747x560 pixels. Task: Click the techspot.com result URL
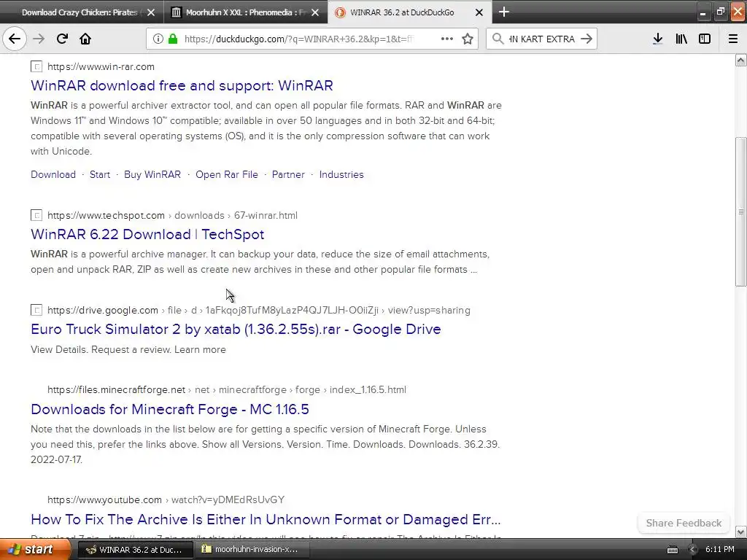point(172,215)
